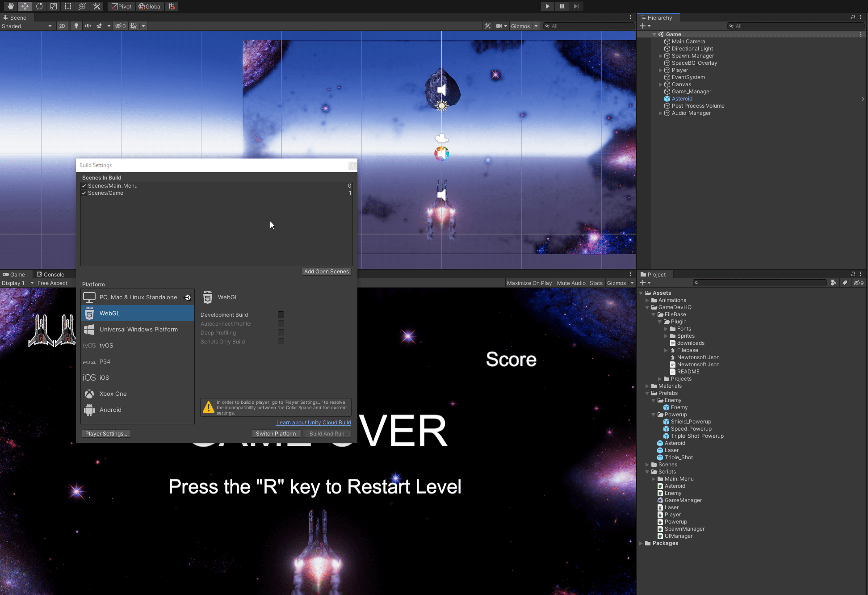
Task: Expand the Animations folder
Action: (647, 300)
